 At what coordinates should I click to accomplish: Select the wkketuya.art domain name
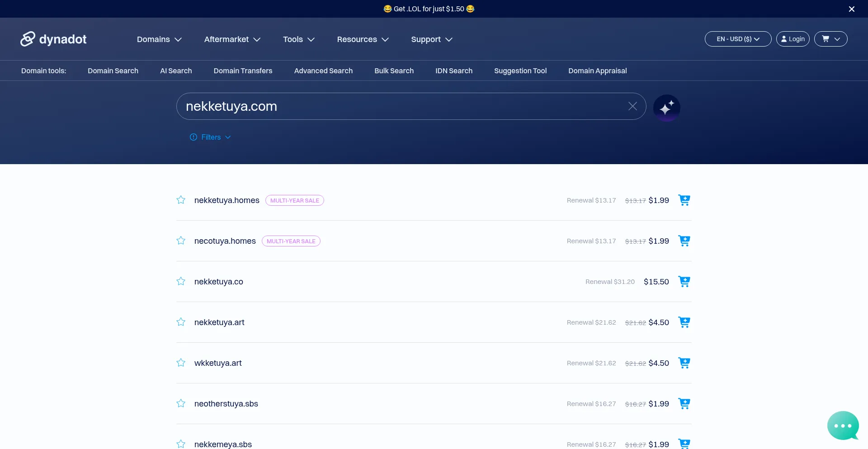click(x=218, y=363)
